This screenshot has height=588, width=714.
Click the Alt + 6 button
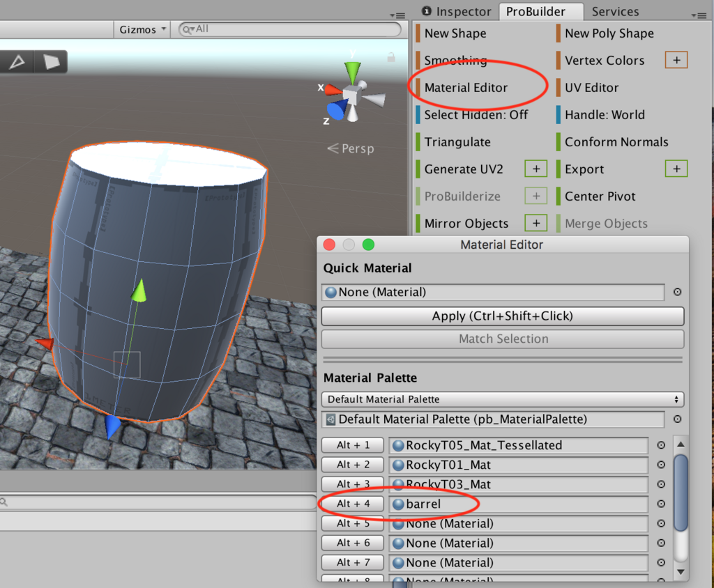353,543
